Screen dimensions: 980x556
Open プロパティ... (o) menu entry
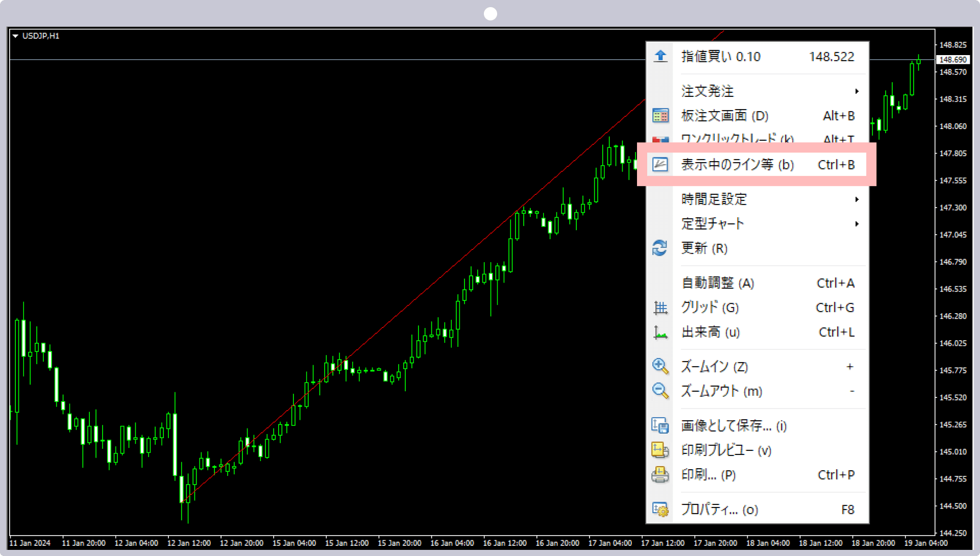coord(757,510)
